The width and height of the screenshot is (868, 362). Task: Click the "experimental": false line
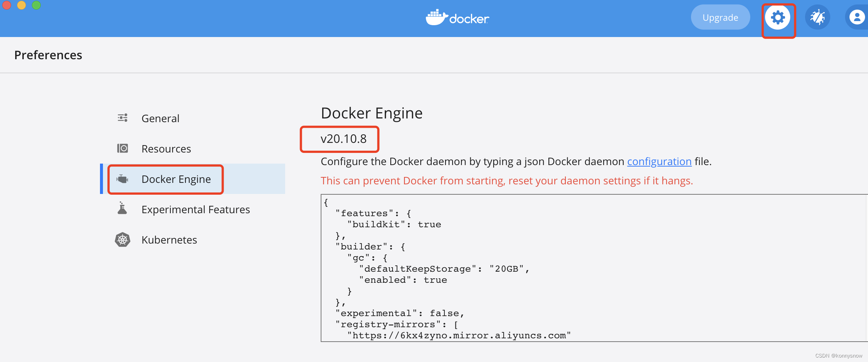point(400,313)
